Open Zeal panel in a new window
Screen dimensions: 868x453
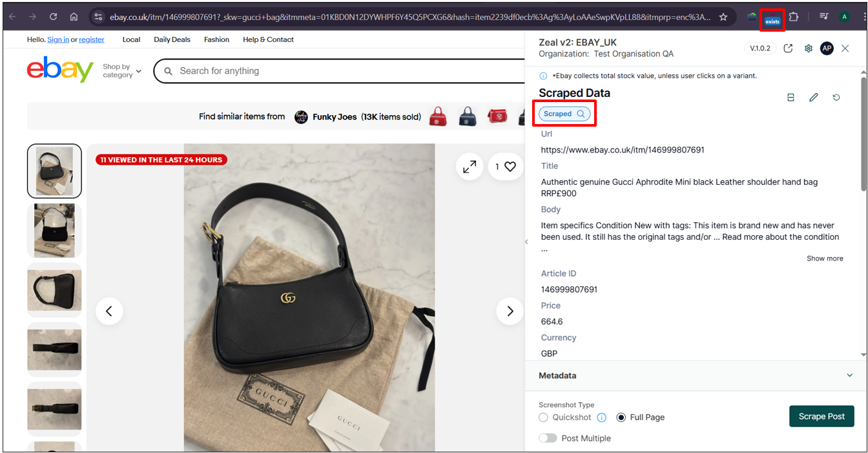click(788, 48)
